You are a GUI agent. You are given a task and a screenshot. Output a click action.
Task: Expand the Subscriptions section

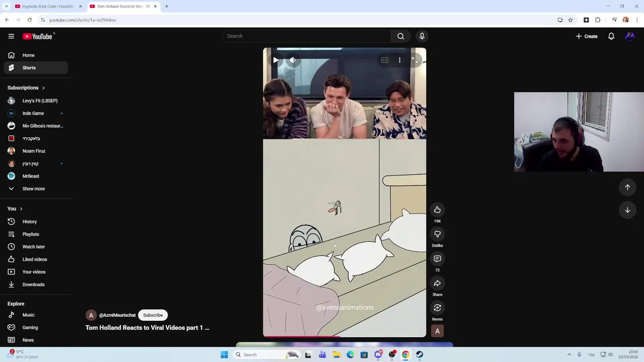pos(26,88)
